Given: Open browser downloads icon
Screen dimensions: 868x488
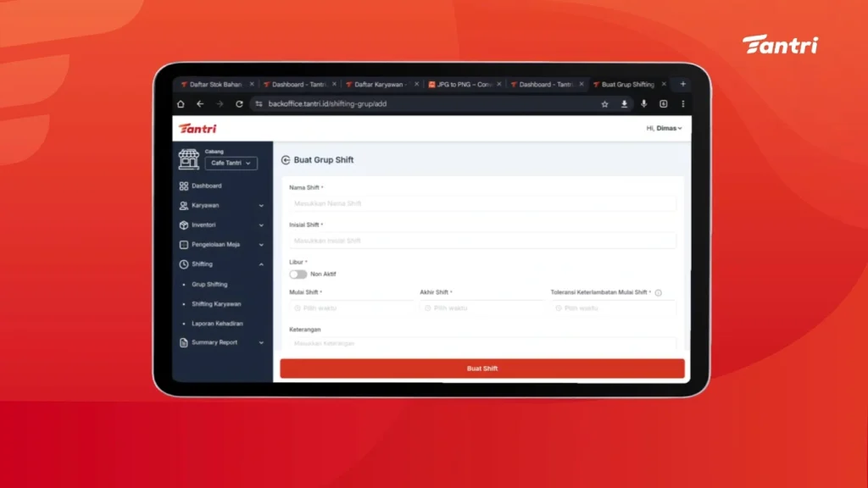Looking at the screenshot, I should [x=624, y=104].
